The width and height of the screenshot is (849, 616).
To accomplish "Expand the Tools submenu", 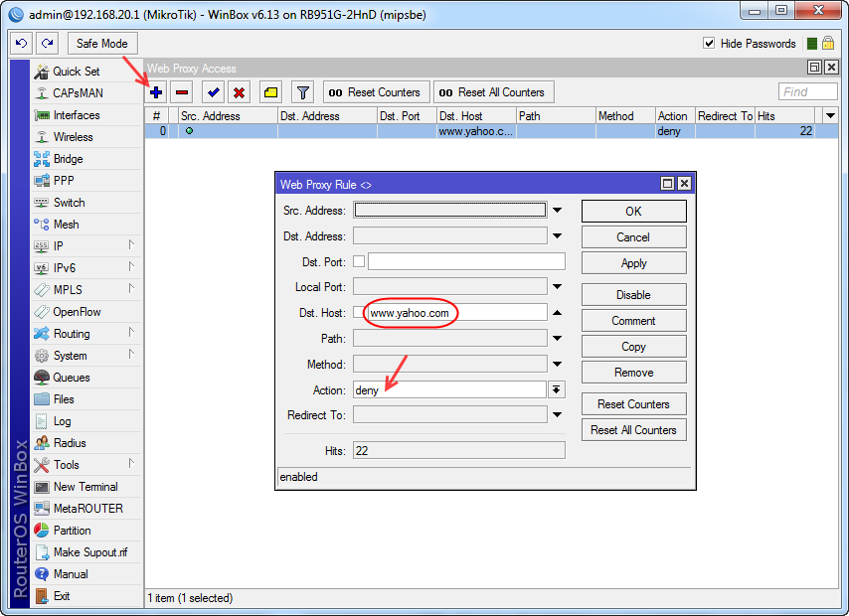I will click(x=131, y=463).
